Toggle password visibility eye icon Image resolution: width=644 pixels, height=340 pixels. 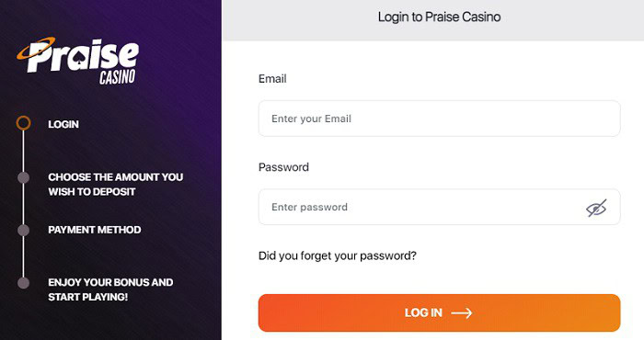(x=596, y=208)
